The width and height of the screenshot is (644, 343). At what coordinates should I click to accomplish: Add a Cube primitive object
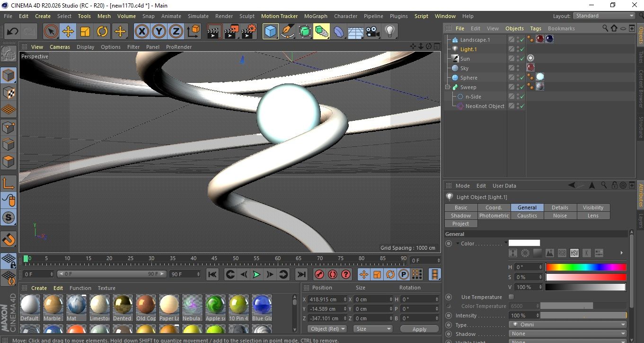(x=270, y=32)
